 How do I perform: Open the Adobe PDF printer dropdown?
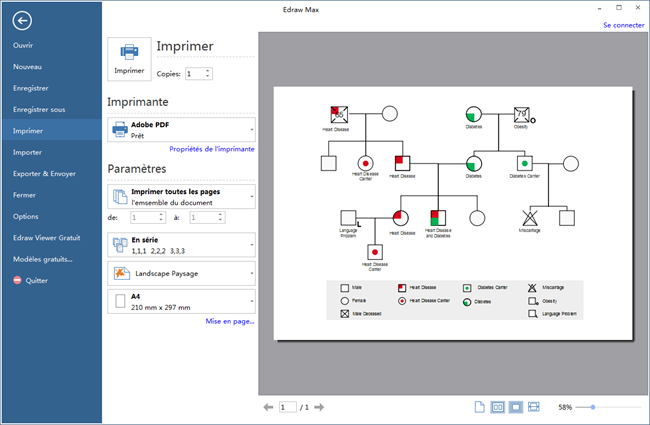coord(181,129)
